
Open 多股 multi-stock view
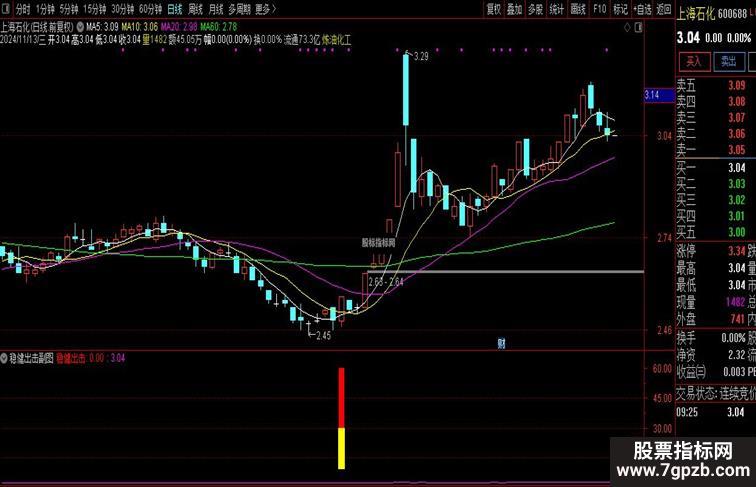tap(535, 9)
